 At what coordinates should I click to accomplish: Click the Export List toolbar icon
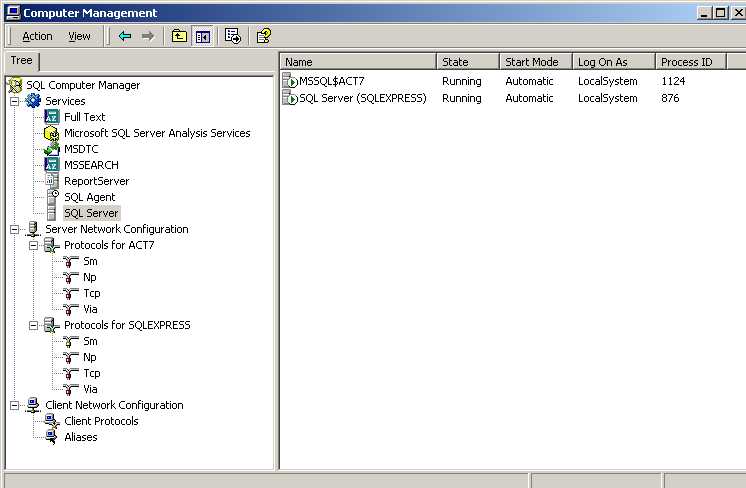click(x=233, y=36)
